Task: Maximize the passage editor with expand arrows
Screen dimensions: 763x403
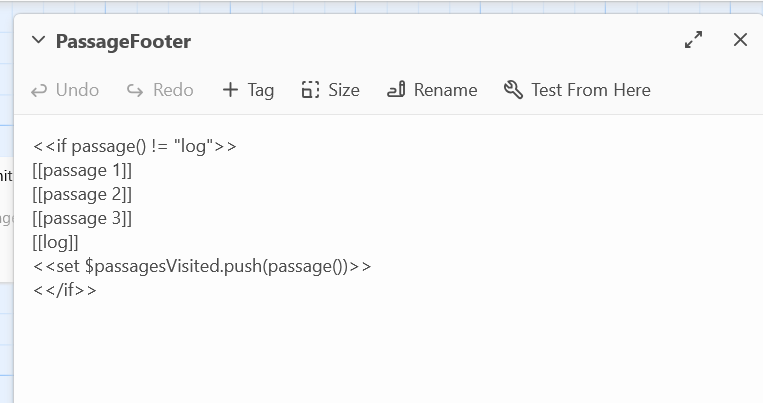Action: click(693, 40)
